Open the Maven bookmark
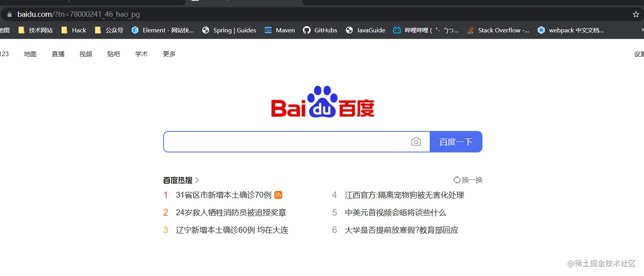644x276 pixels. coord(280,30)
